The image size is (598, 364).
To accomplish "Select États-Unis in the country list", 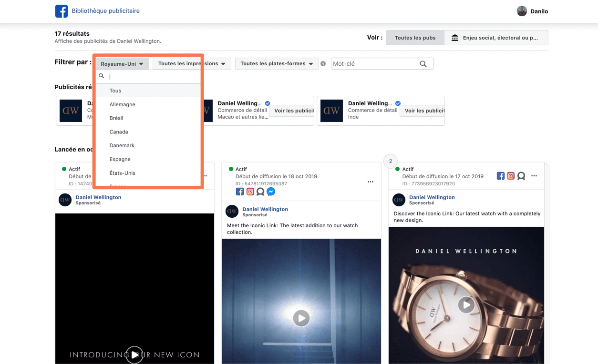I will (x=148, y=173).
